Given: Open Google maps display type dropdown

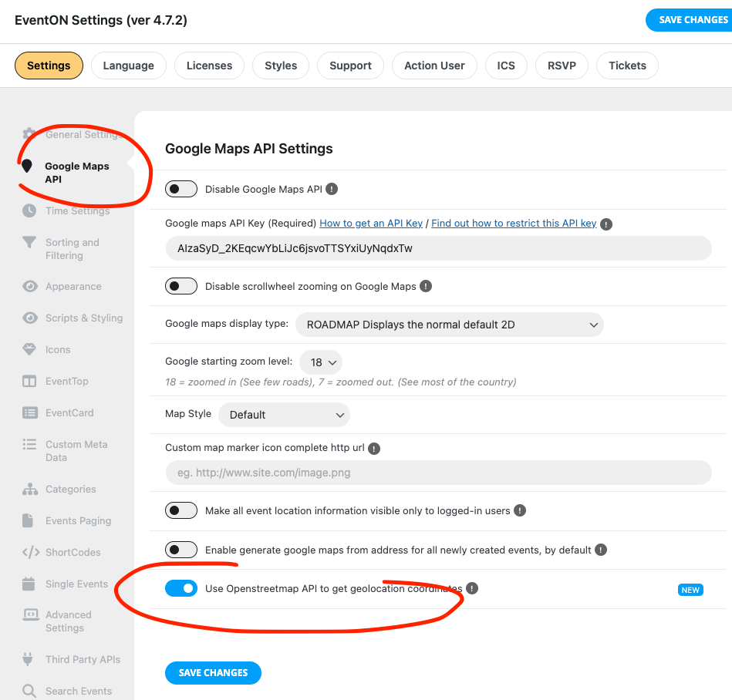Looking at the screenshot, I should (450, 325).
